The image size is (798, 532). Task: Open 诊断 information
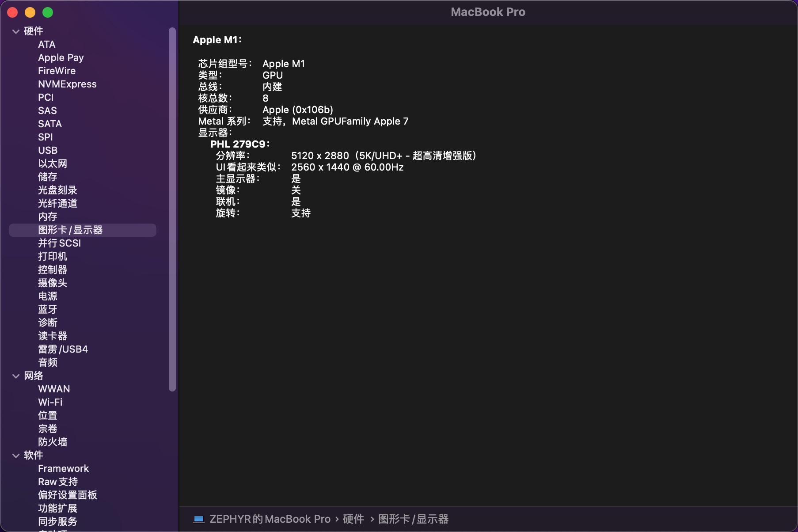click(48, 323)
